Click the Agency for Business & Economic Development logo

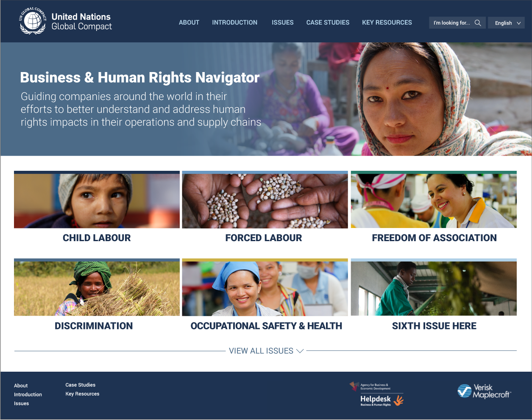point(370,387)
